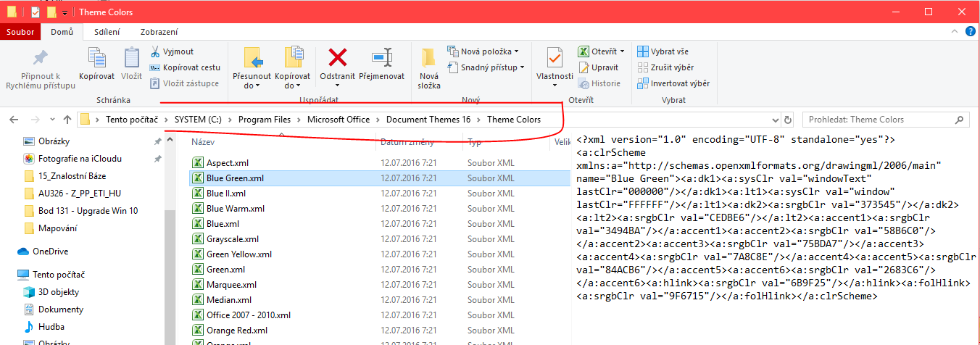980x345 pixels.
Task: Click the Přejmenovat rename icon
Action: pyautogui.click(x=381, y=58)
